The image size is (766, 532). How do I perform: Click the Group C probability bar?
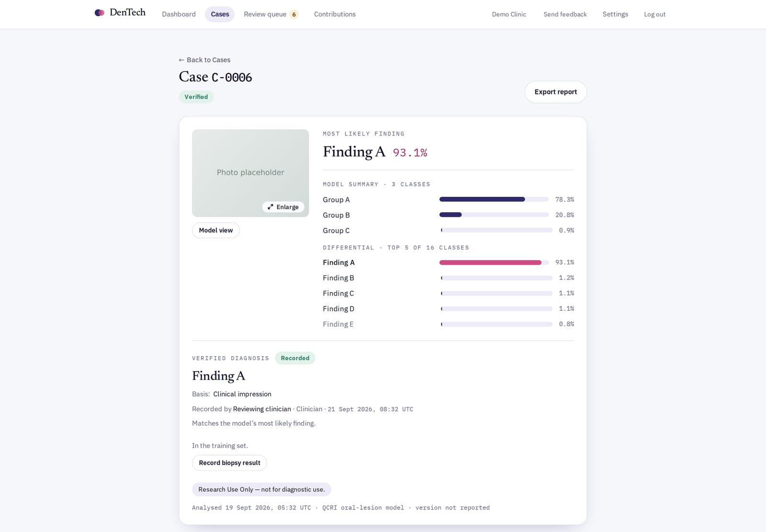pos(496,230)
